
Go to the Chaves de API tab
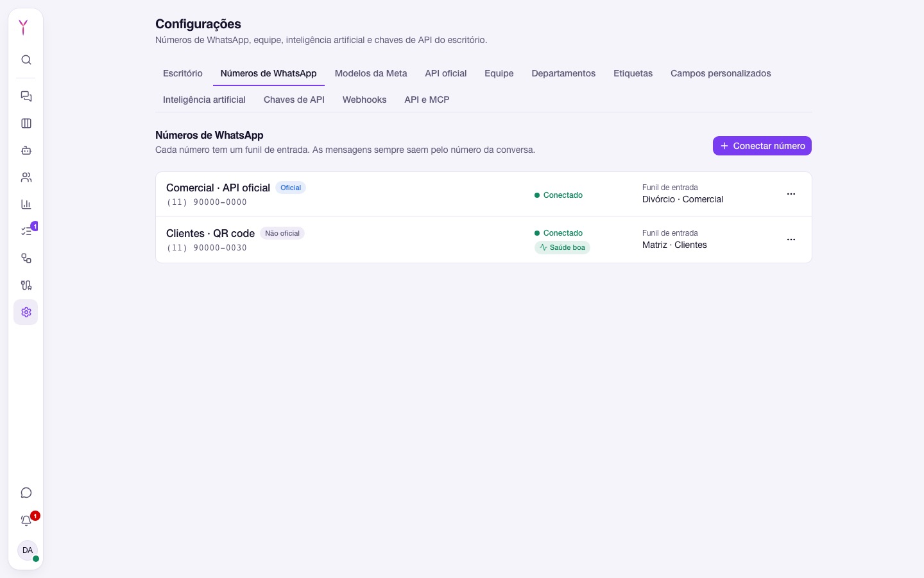294,100
